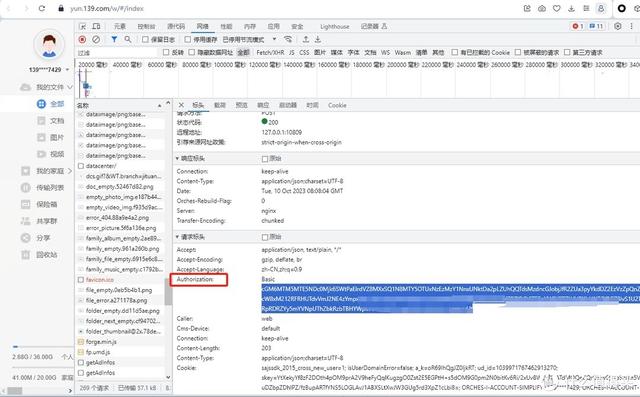This screenshot has width=640, height=397.
Task: Collapse 我的文件 my files chevron
Action: (x=70, y=87)
